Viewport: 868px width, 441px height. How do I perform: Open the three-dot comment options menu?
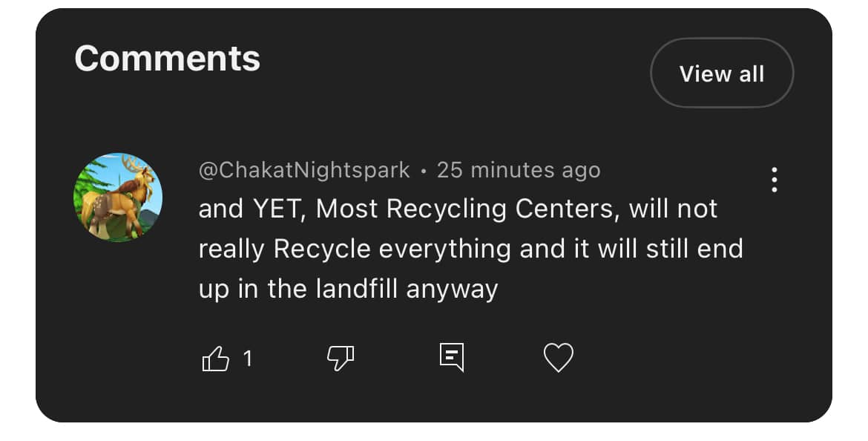pyautogui.click(x=774, y=180)
